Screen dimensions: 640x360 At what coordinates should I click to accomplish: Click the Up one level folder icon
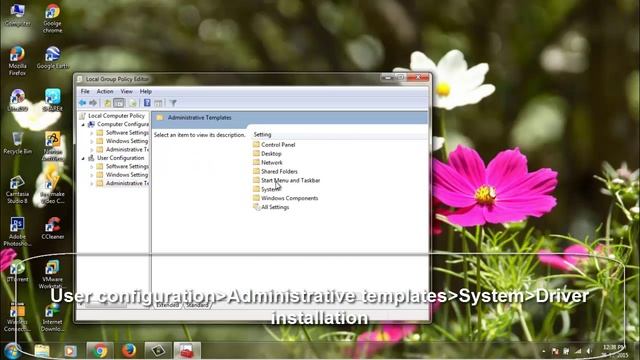107,103
